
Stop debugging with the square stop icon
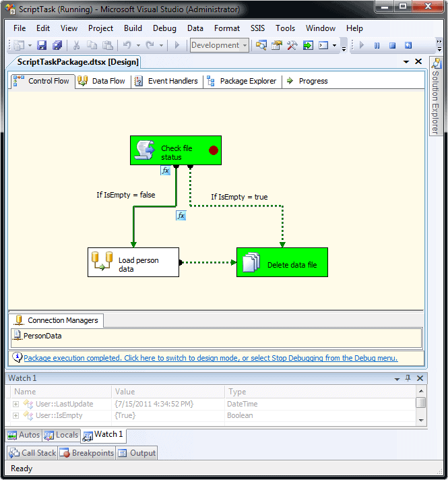point(392,45)
